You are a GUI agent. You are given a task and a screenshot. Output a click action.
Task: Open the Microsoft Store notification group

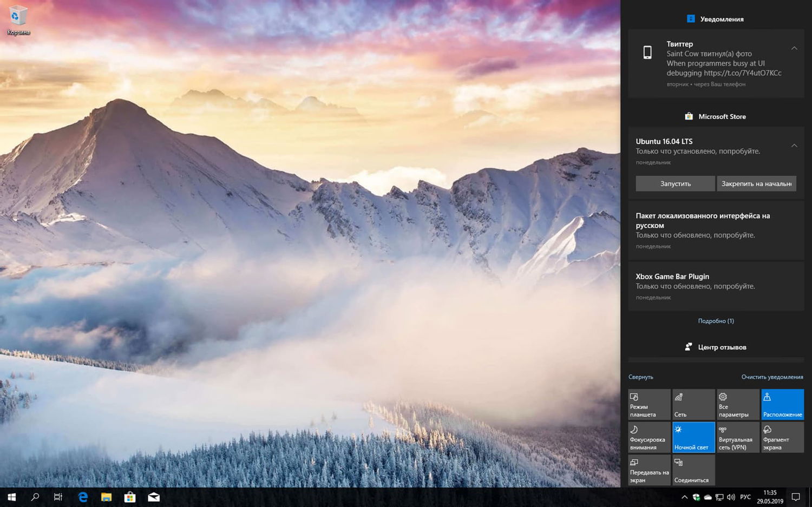[716, 116]
